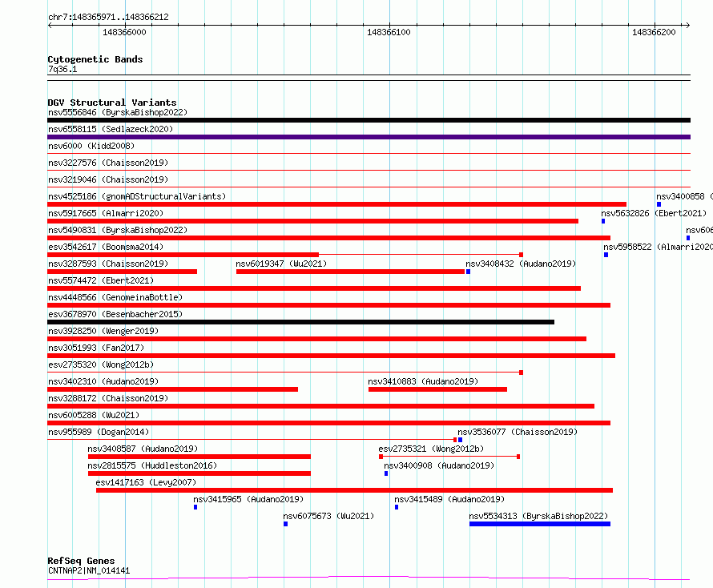Click blue marker under nsv3415489
This screenshot has height=588, width=713.
point(397,507)
